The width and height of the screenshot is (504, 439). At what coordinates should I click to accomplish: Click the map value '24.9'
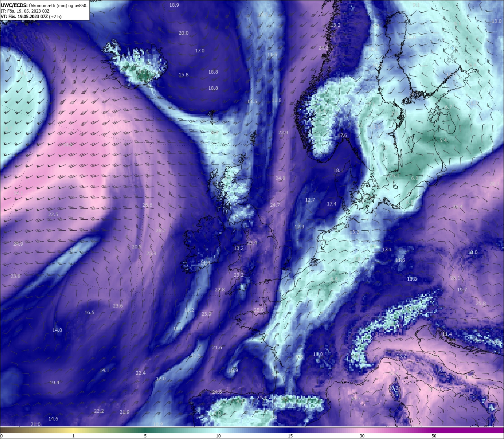pyautogui.click(x=18, y=244)
